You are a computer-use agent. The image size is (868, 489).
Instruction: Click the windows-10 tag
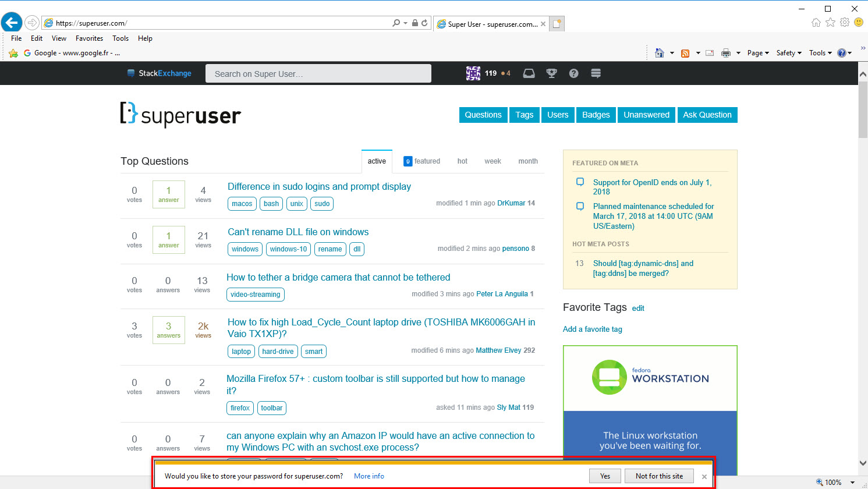288,249
